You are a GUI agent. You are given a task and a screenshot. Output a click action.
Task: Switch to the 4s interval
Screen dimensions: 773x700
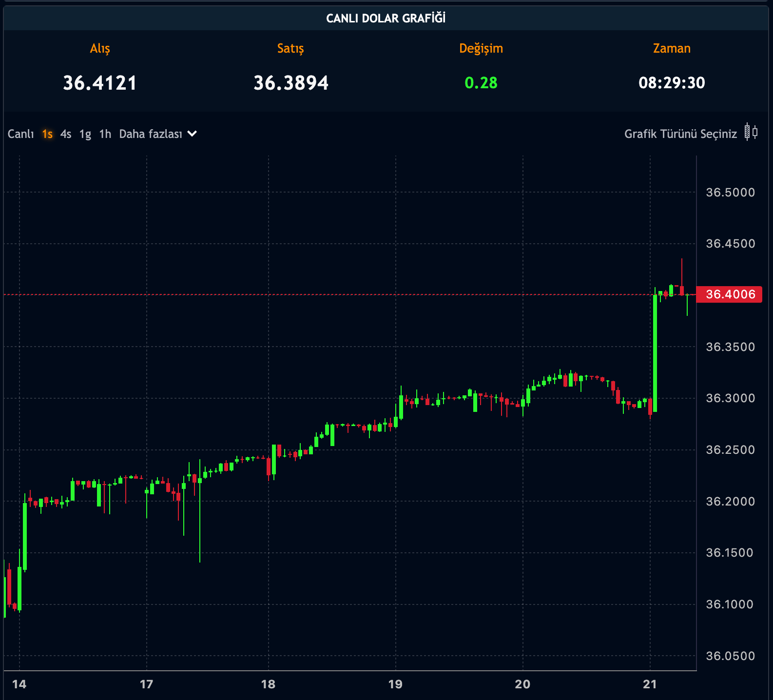(66, 134)
